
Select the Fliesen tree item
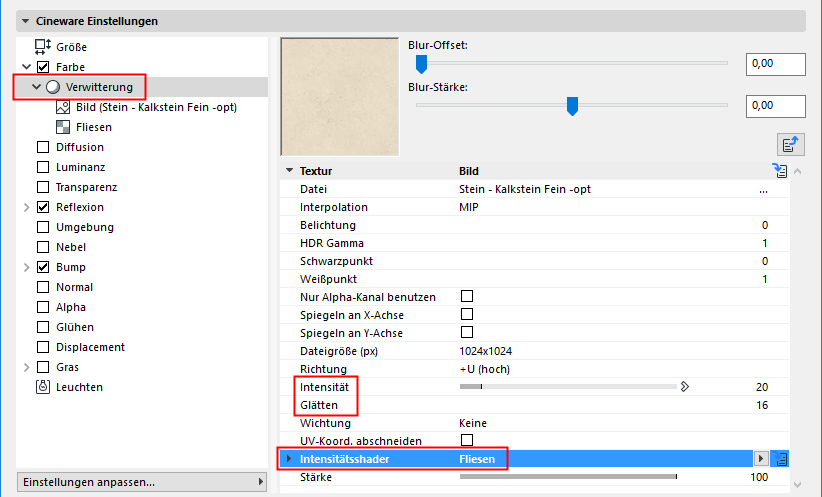pyautogui.click(x=94, y=127)
